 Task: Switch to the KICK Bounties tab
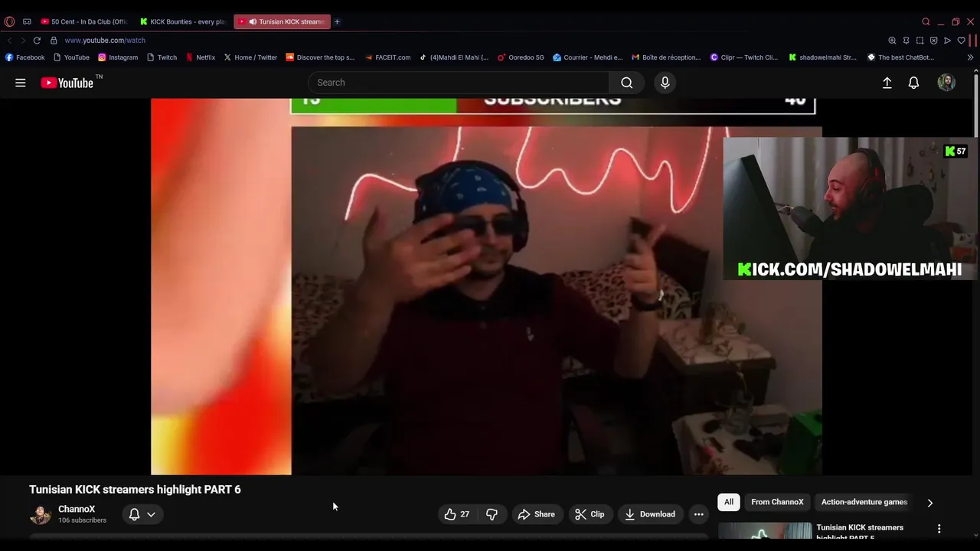183,21
